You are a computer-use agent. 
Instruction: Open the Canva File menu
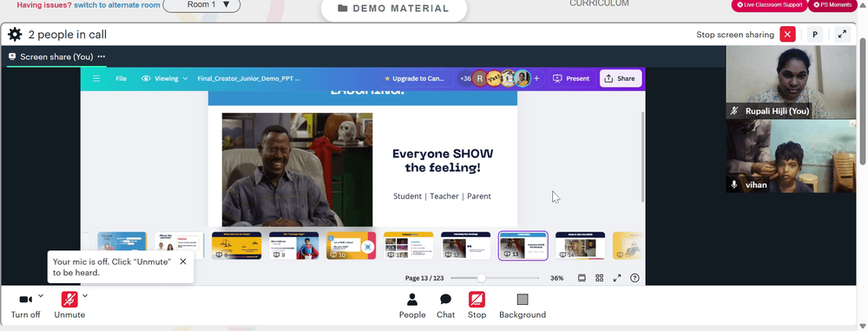(x=122, y=79)
